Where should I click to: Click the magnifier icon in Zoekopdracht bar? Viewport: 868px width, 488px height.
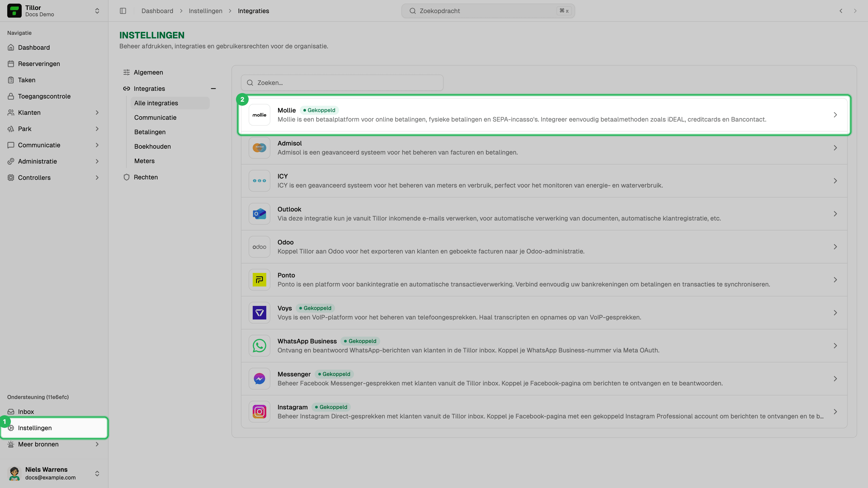tap(413, 11)
